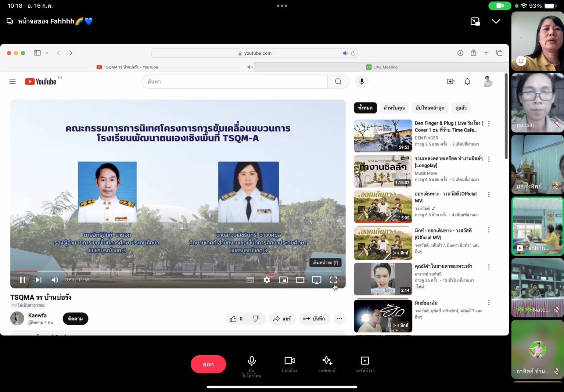Click the AirPlay icon in player
The height and width of the screenshot is (392, 564).
pyautogui.click(x=316, y=280)
